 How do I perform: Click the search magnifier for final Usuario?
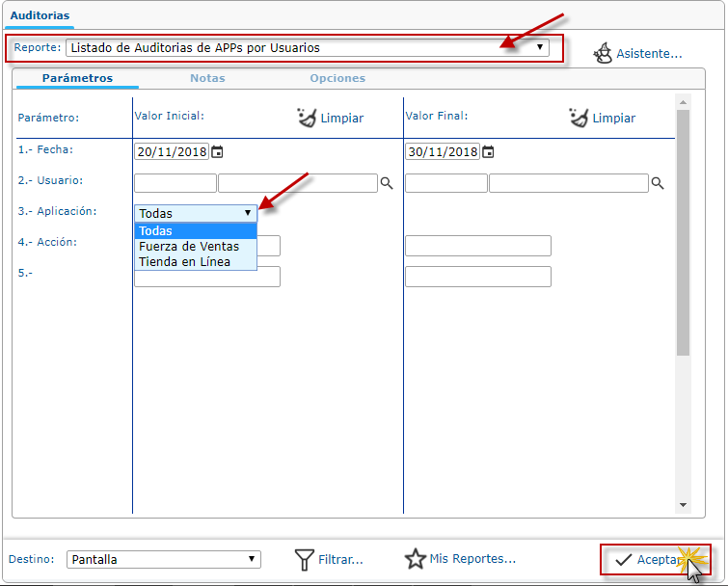pyautogui.click(x=658, y=182)
